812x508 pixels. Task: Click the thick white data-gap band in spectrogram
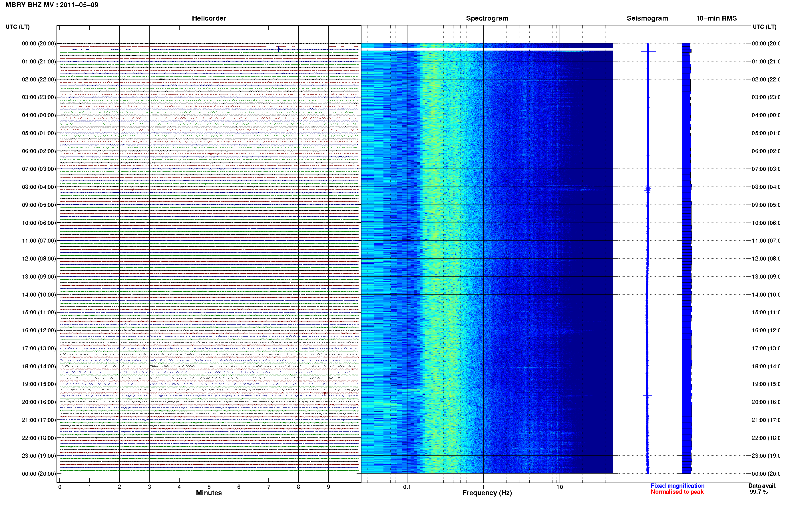(487, 49)
